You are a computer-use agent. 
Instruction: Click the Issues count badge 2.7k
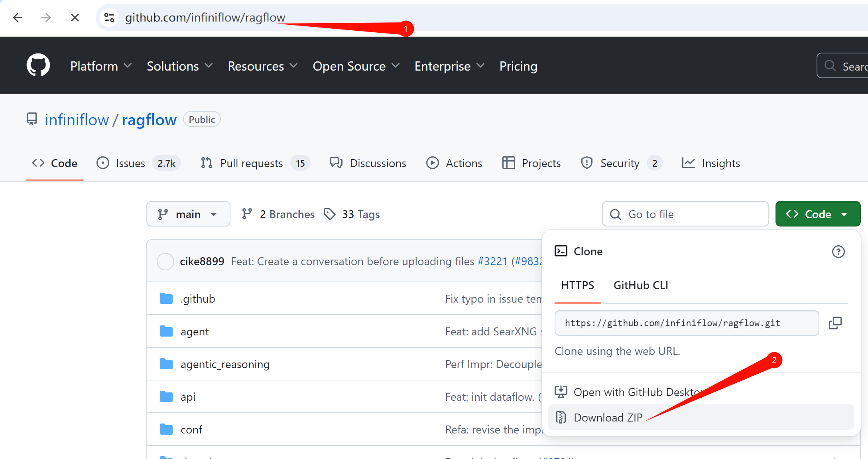[x=166, y=163]
